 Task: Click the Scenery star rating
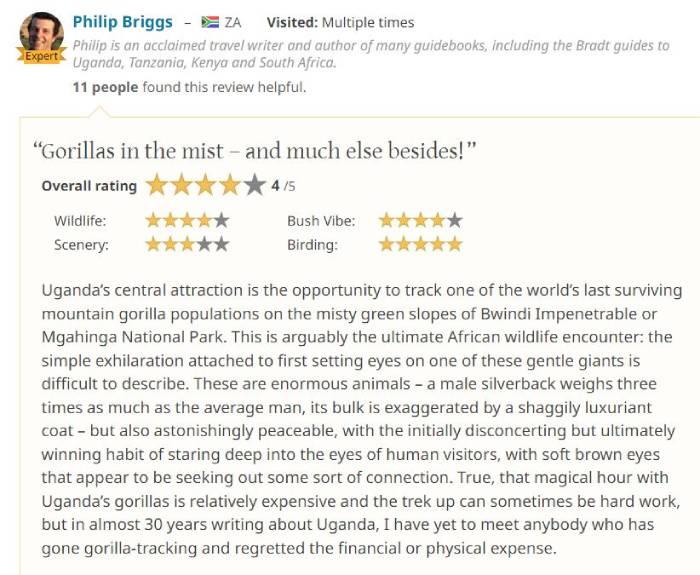click(x=187, y=244)
